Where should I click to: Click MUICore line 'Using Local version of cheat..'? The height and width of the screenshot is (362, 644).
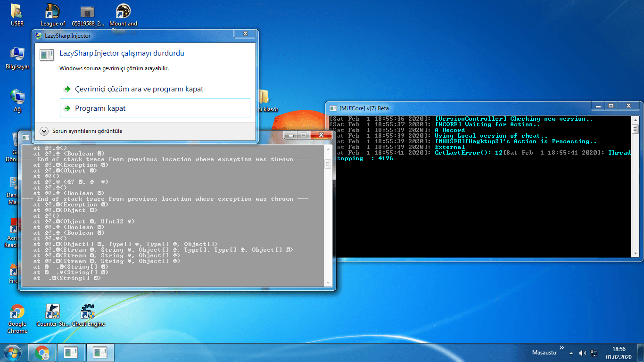(491, 136)
